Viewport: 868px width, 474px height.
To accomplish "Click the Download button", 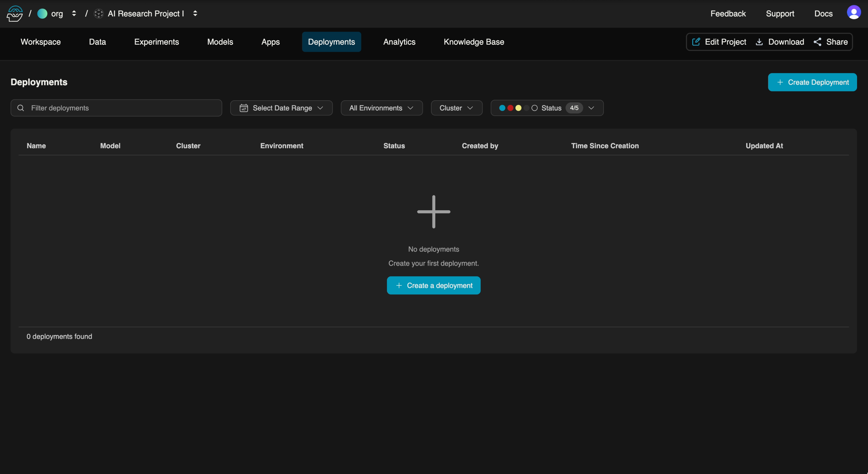I will pyautogui.click(x=780, y=42).
